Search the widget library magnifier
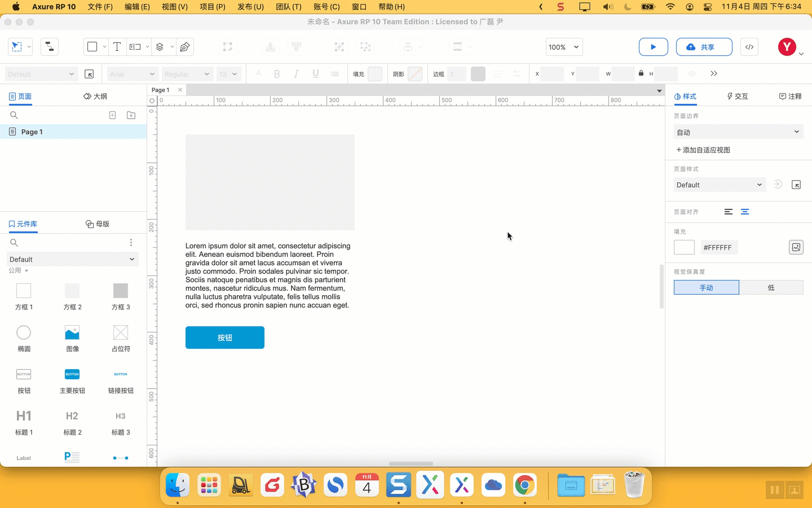This screenshot has height=508, width=812. [14, 243]
